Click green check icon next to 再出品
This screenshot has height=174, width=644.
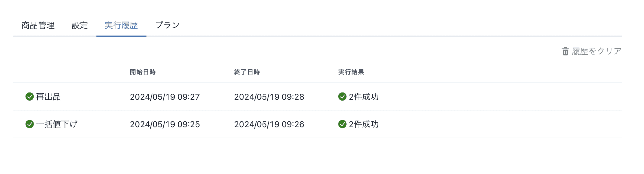[30, 97]
